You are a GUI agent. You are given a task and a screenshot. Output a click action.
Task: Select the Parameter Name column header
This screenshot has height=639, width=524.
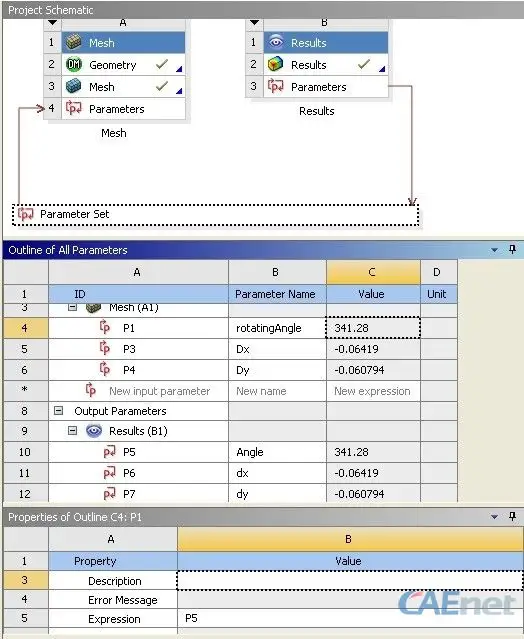277,294
